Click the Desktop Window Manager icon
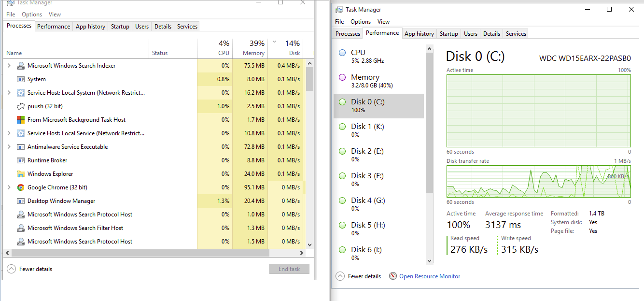 tap(21, 201)
